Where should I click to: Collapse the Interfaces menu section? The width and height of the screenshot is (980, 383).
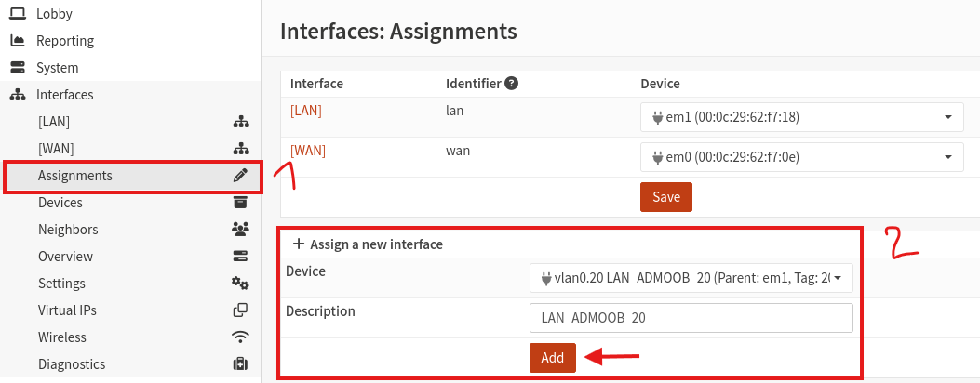(x=64, y=94)
